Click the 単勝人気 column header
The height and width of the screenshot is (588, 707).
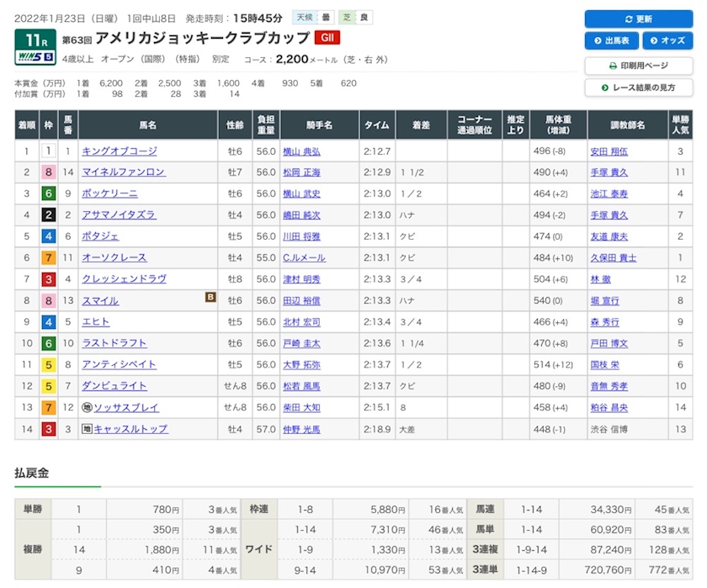pos(680,124)
